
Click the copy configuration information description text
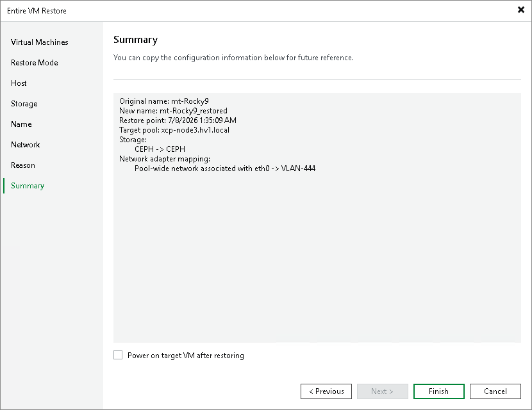(233, 58)
